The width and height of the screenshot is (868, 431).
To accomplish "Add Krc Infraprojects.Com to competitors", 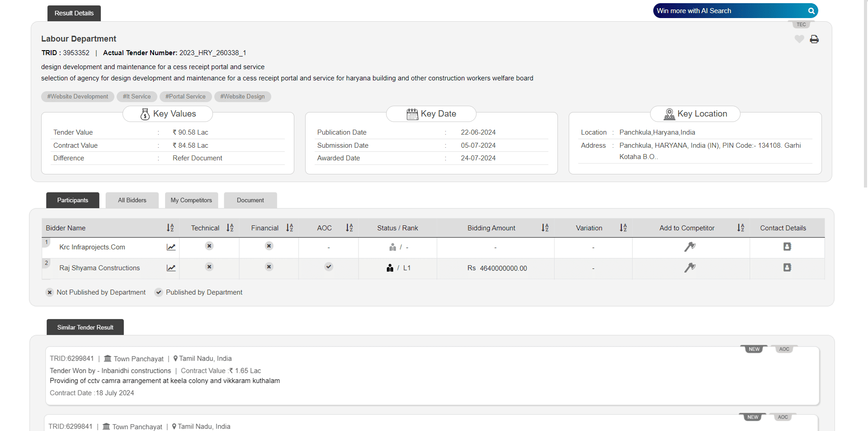I will coord(689,247).
